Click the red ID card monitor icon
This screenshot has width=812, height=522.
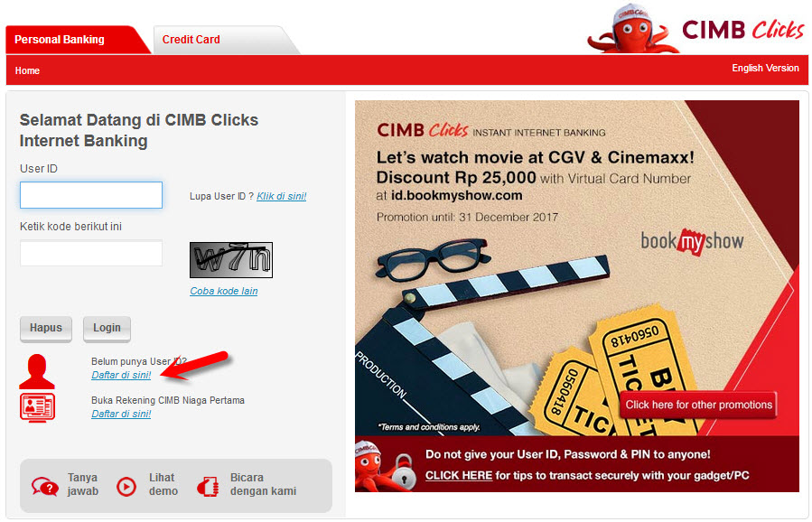(37, 407)
